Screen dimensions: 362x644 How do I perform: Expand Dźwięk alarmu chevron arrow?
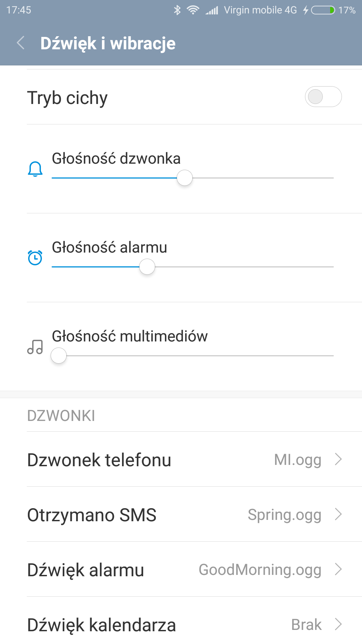coord(338,569)
